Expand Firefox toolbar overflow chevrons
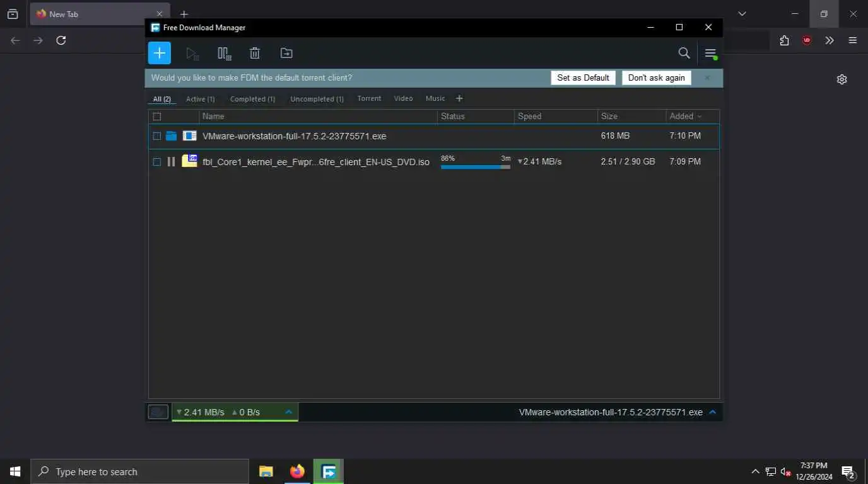 (x=830, y=40)
